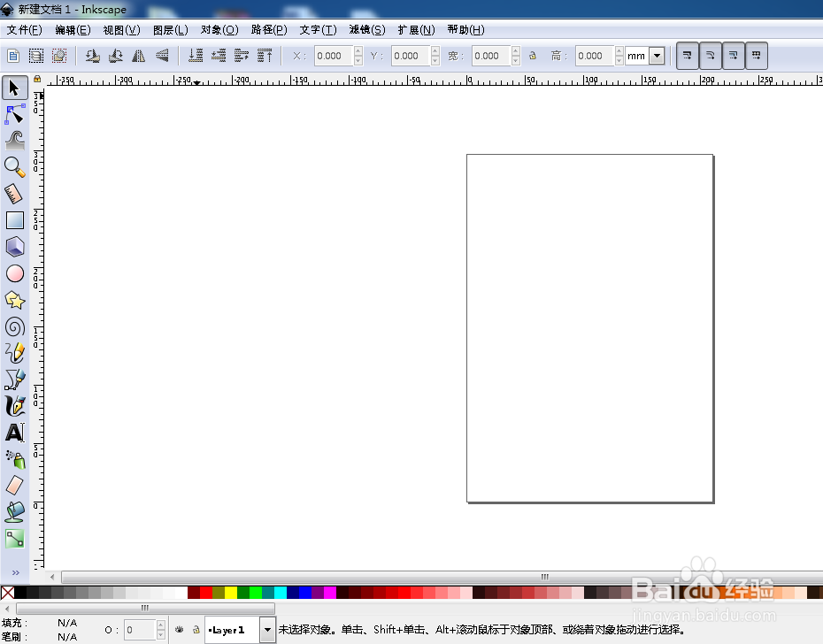Open the 视图(V) menu

(122, 30)
